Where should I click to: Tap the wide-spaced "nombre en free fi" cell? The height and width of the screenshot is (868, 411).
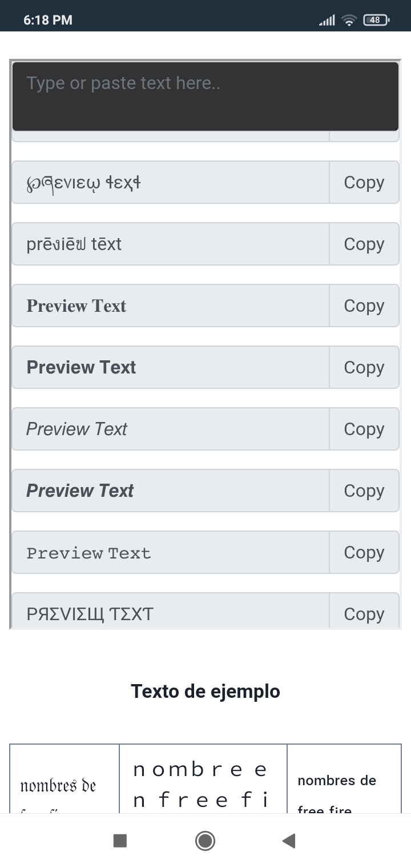pyautogui.click(x=203, y=784)
